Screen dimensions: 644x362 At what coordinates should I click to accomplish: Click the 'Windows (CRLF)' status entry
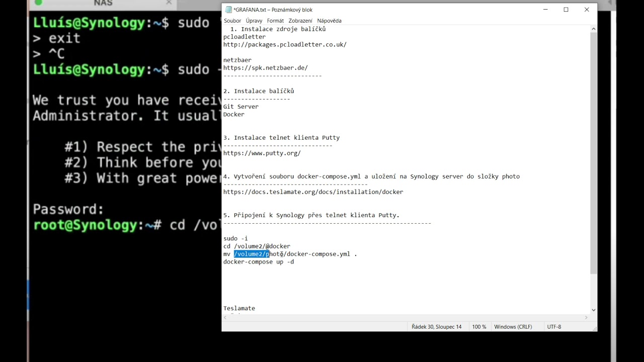(x=513, y=327)
